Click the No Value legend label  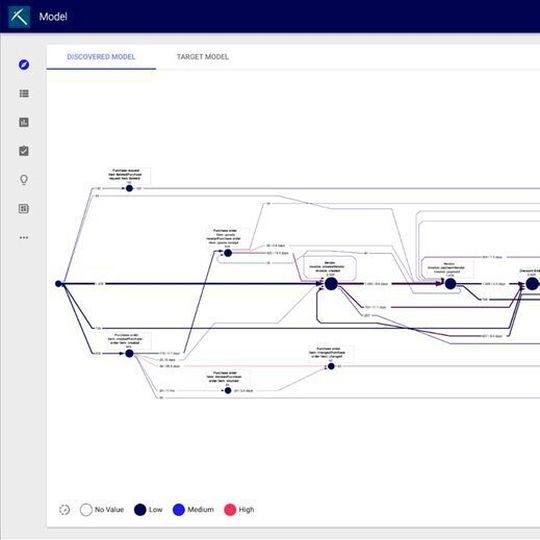tap(109, 509)
